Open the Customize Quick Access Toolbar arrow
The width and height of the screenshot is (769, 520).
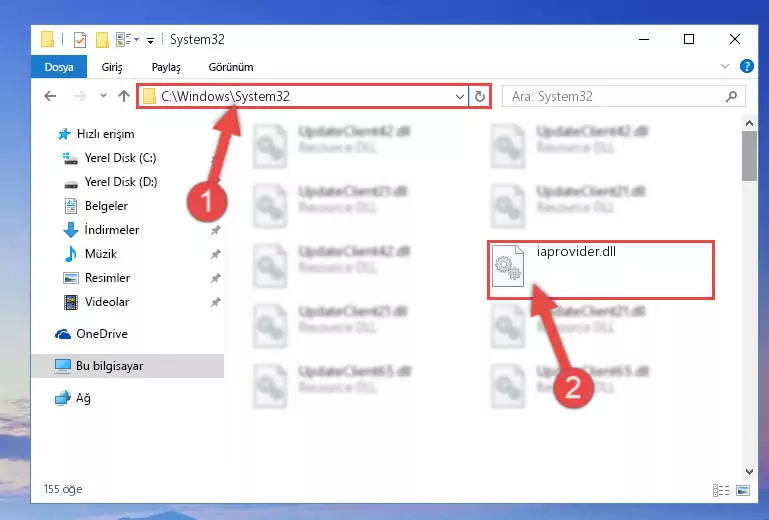(x=150, y=40)
